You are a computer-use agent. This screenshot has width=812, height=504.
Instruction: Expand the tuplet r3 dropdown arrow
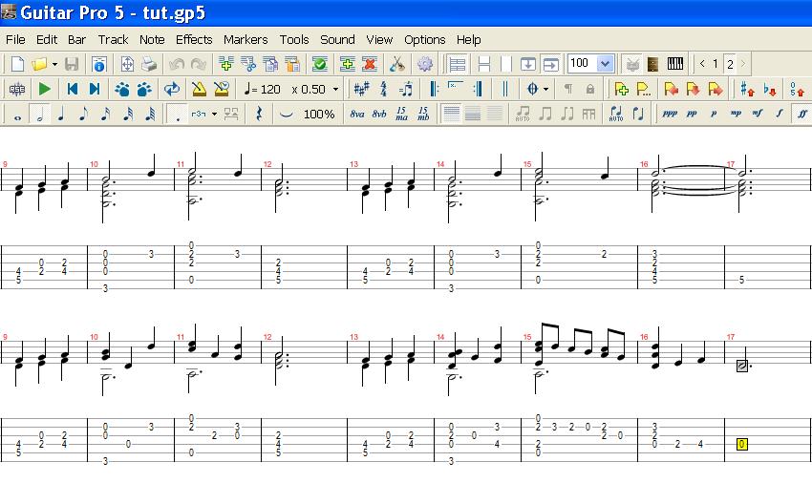click(x=214, y=115)
